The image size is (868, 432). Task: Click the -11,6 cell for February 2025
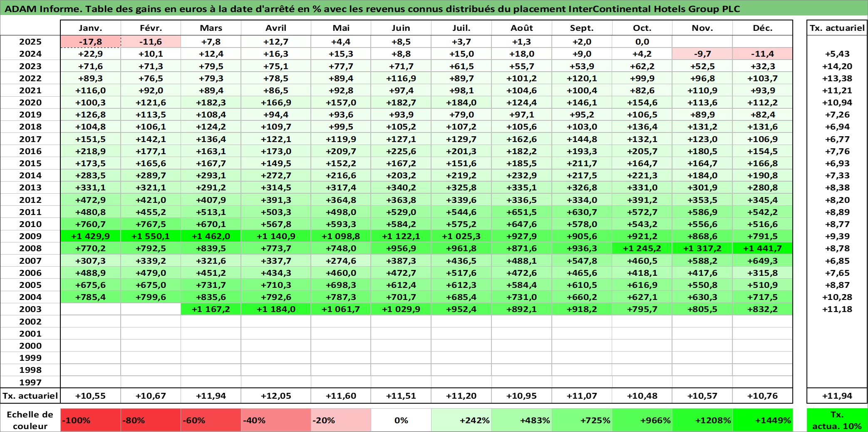tap(151, 42)
